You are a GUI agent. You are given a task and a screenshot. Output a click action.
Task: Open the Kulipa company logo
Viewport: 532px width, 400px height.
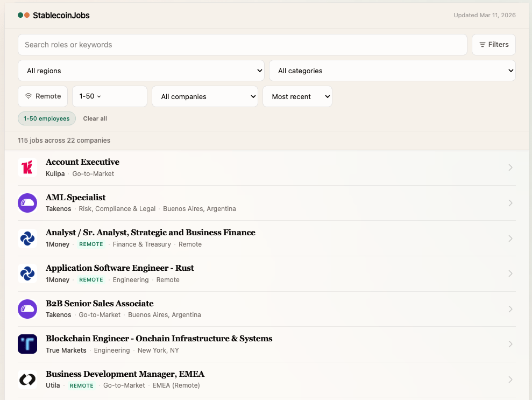click(x=27, y=167)
